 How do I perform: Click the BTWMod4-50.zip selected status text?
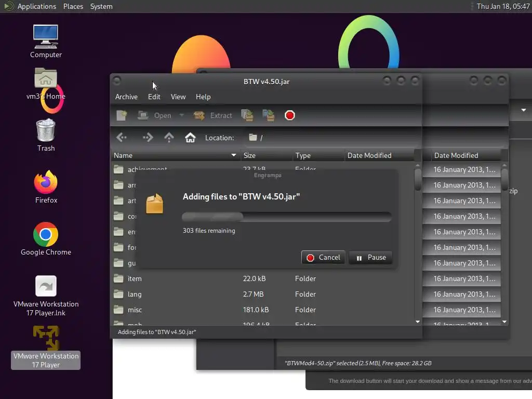pyautogui.click(x=358, y=363)
